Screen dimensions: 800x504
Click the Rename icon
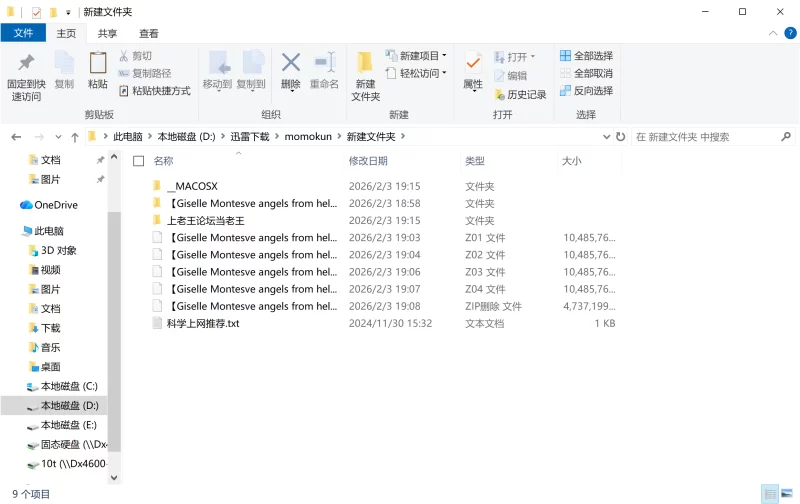point(324,63)
